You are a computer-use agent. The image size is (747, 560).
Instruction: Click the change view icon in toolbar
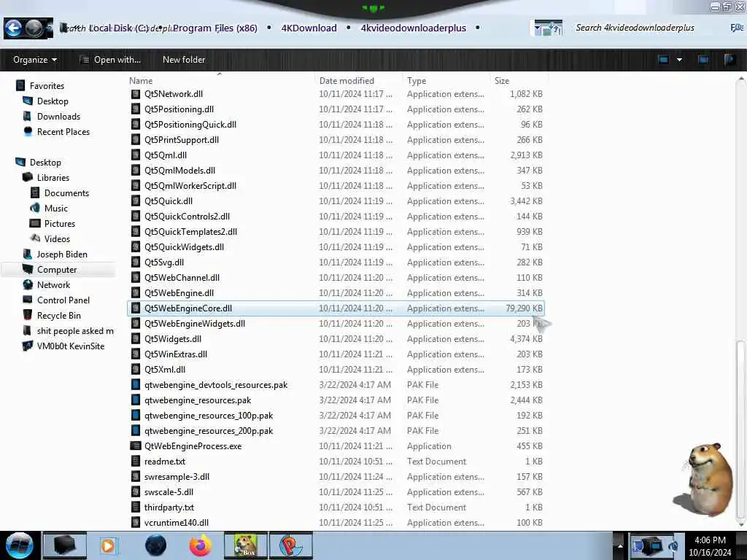point(663,60)
